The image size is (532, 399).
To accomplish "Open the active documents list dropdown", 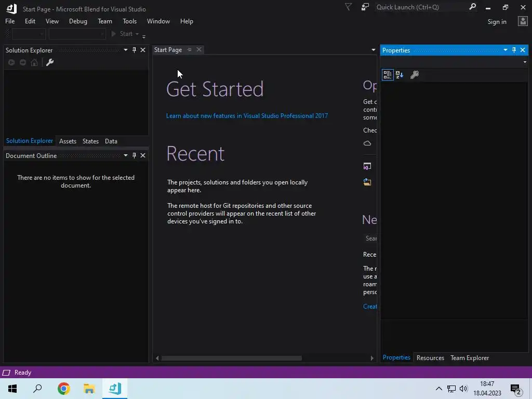I will 373,50.
